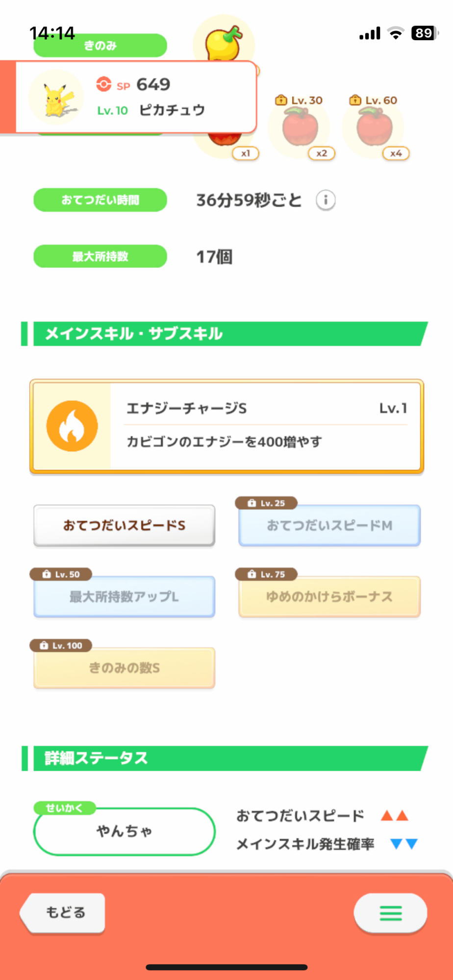453x980 pixels.
Task: Tap the info icon beside おてつだい時間
Action: click(326, 200)
